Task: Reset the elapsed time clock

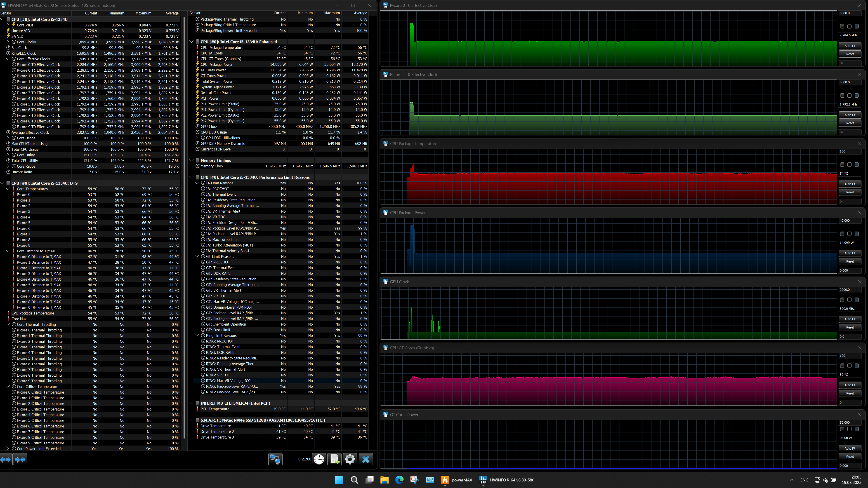Action: 319,459
